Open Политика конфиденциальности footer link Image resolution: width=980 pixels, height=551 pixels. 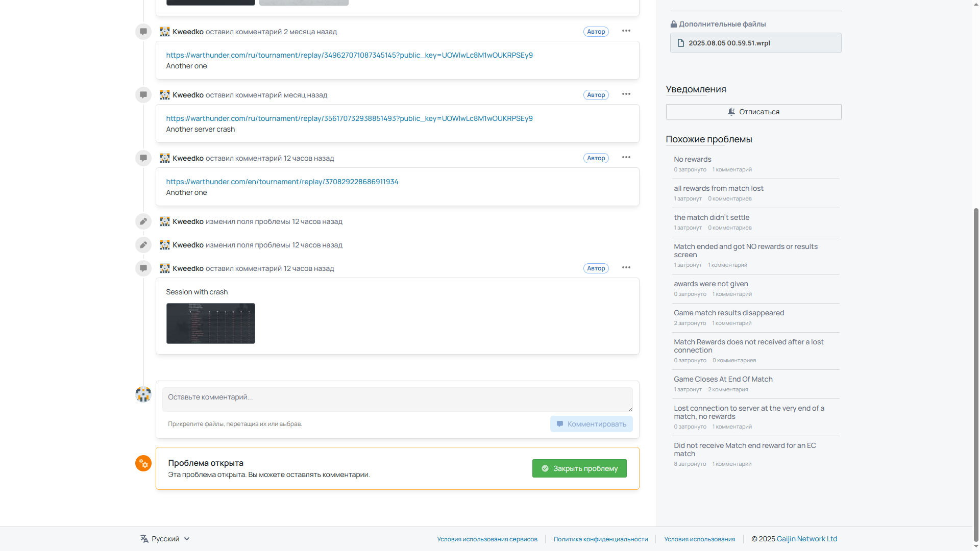coord(600,539)
